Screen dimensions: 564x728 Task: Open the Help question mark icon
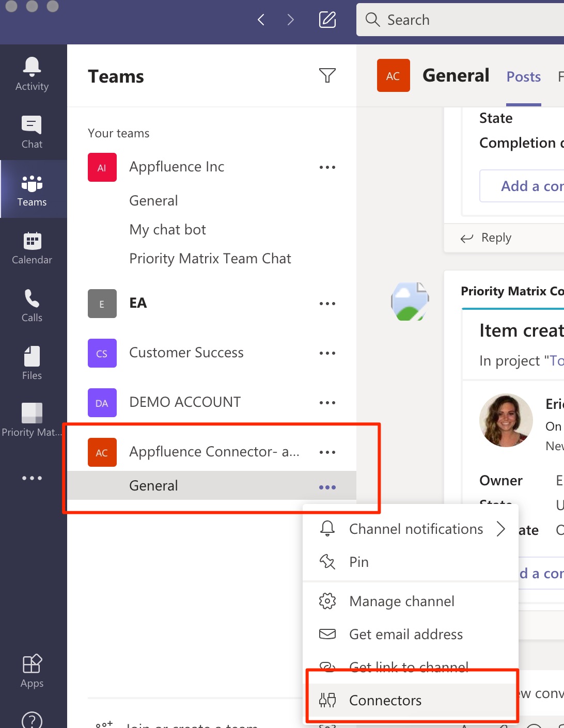tap(32, 719)
